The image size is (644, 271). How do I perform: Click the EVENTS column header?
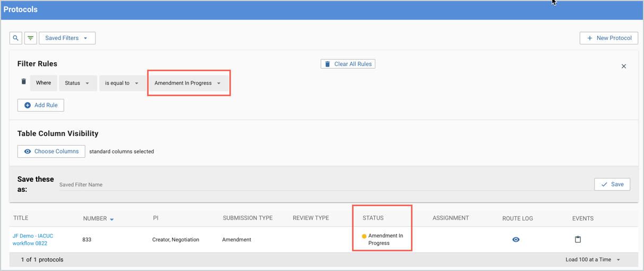tap(583, 218)
